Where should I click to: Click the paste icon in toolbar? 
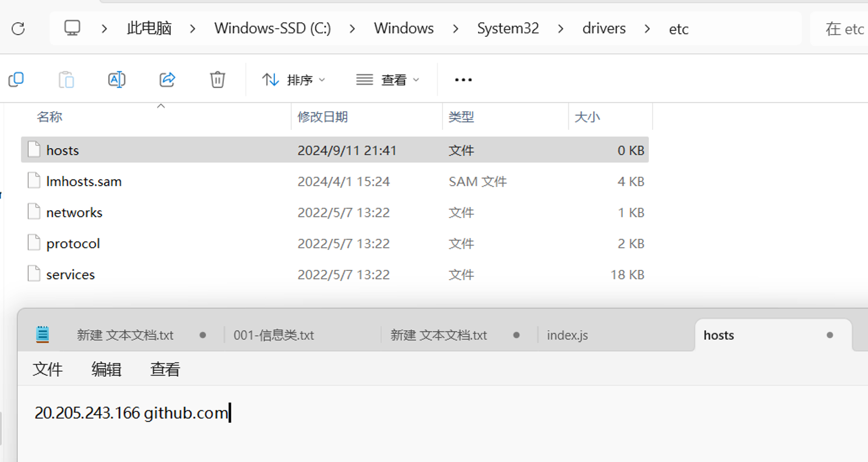(x=66, y=80)
